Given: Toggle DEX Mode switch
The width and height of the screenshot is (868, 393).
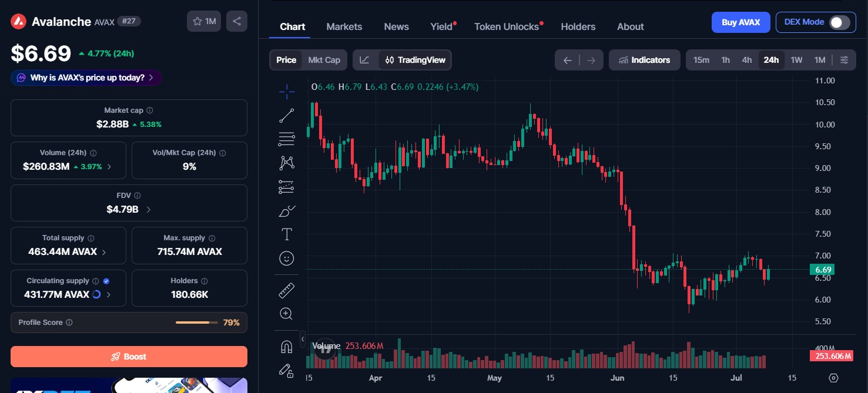Looking at the screenshot, I should [x=840, y=22].
